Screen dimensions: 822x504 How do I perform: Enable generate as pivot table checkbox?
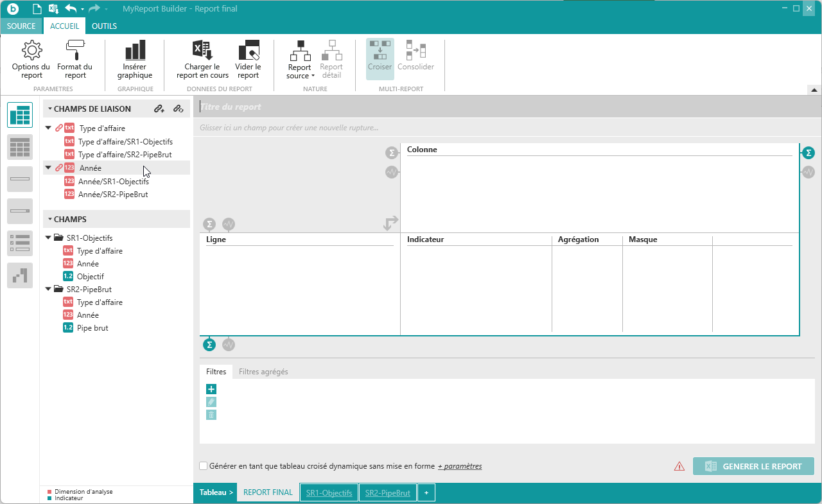coord(204,466)
